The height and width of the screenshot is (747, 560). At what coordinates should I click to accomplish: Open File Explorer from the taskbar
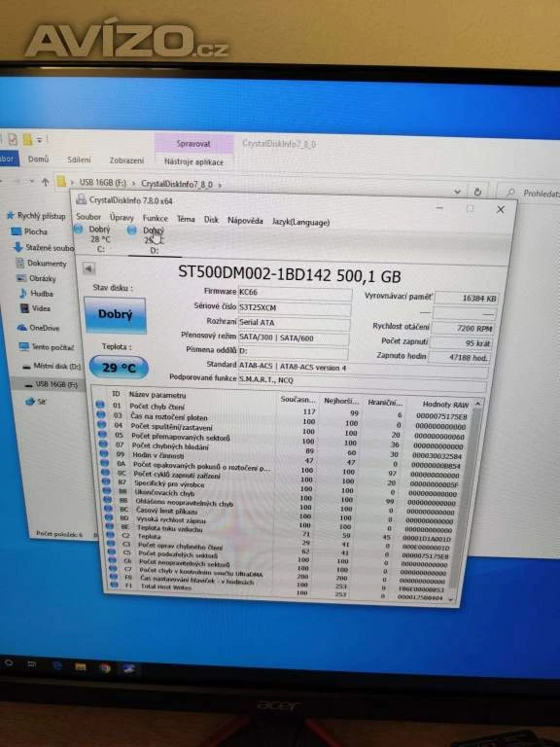[81, 666]
